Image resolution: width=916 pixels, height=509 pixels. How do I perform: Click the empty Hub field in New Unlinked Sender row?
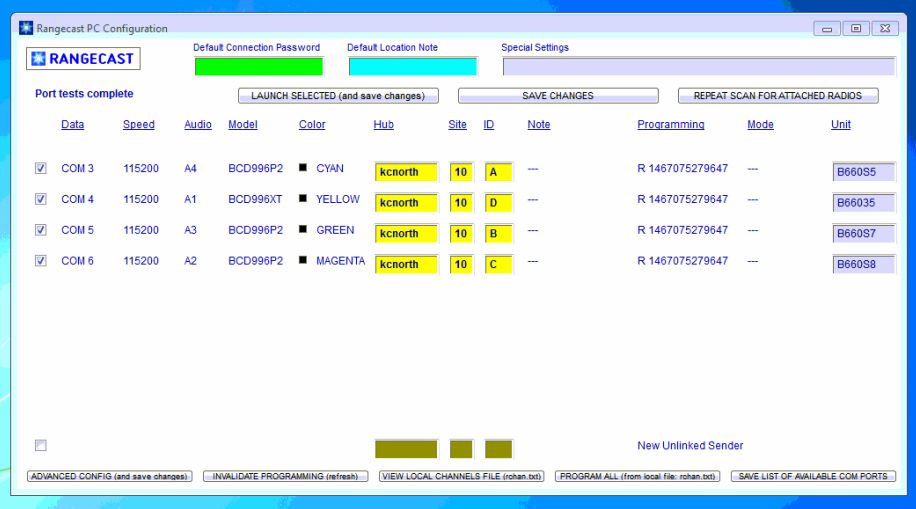[x=406, y=449]
